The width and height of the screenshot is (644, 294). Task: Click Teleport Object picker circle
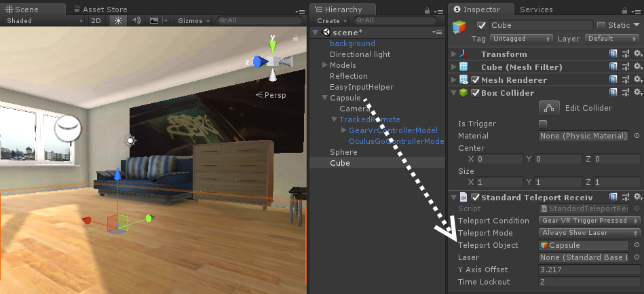(637, 245)
